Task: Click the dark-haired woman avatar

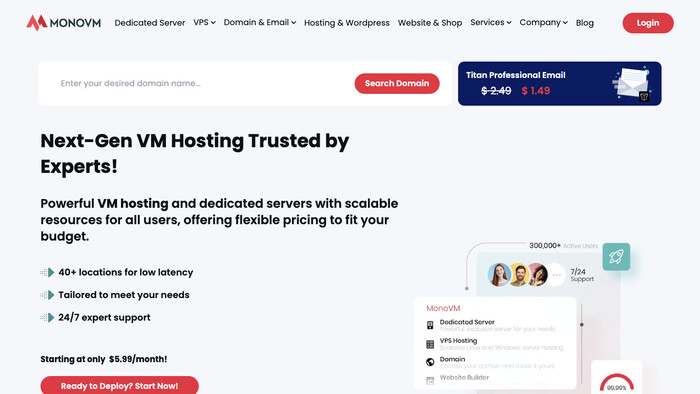Action: (x=538, y=274)
